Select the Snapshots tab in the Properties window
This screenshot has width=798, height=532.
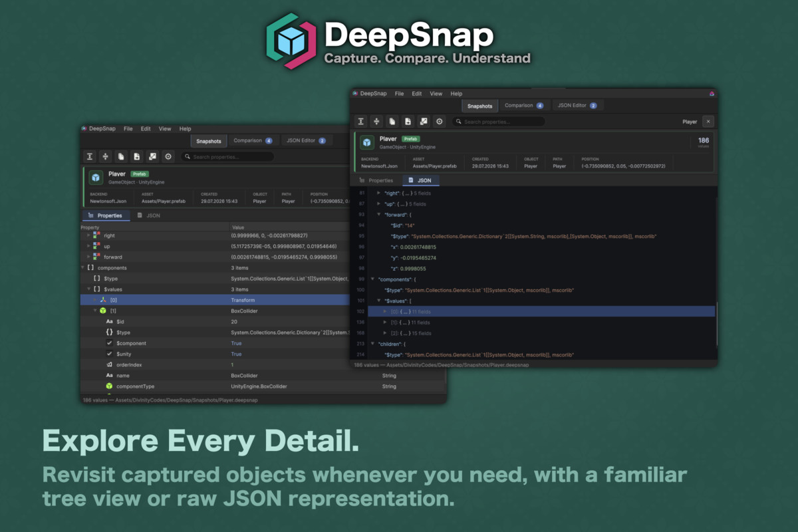click(x=209, y=141)
